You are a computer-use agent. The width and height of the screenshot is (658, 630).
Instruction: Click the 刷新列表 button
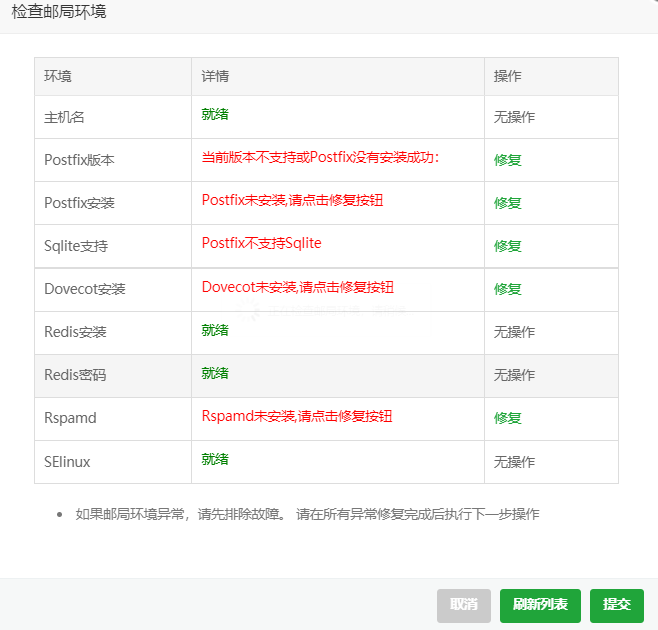click(x=540, y=605)
